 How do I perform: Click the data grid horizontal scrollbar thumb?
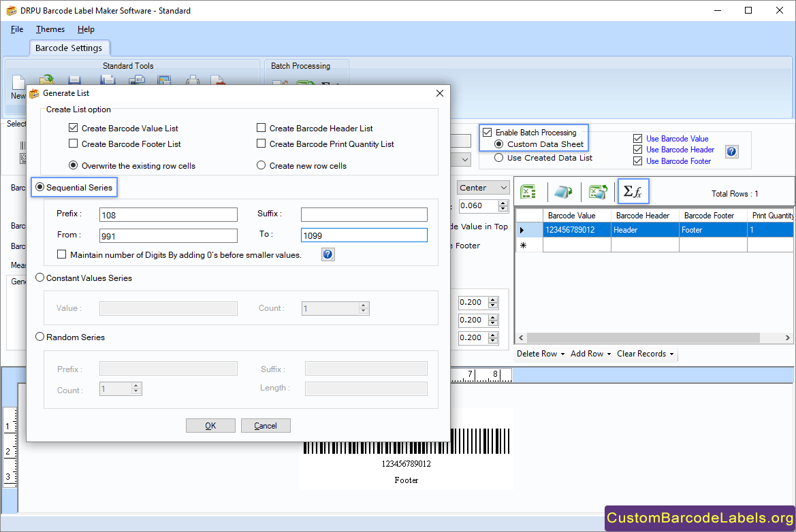point(643,337)
